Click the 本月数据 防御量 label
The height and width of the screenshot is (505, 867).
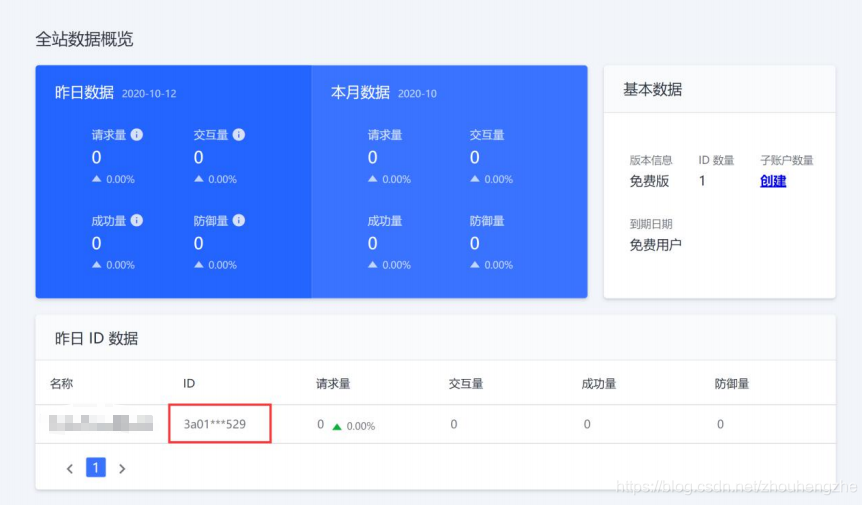[487, 221]
